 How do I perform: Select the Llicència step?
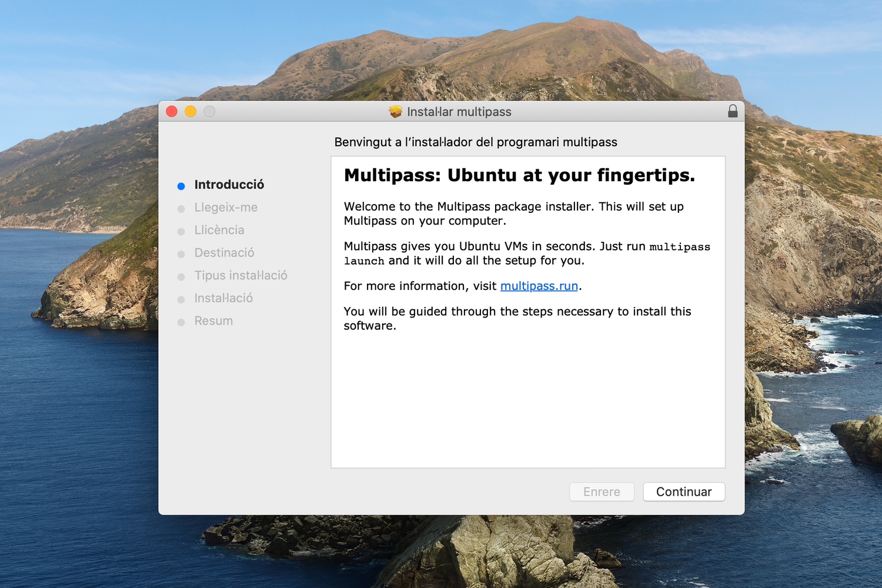[219, 230]
